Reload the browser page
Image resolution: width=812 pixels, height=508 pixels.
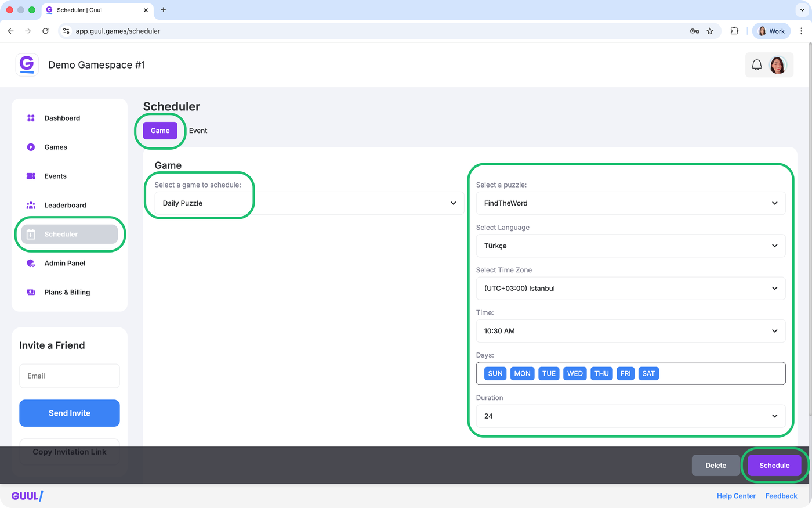pyautogui.click(x=45, y=31)
